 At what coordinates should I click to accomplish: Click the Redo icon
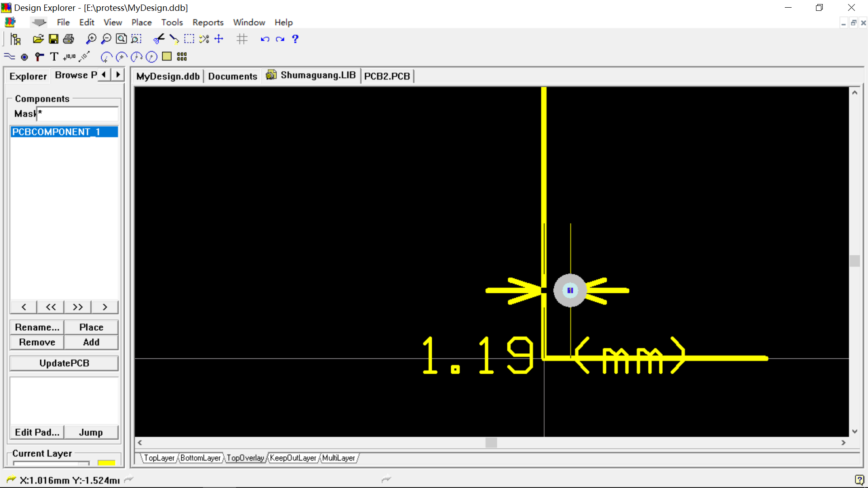[279, 39]
